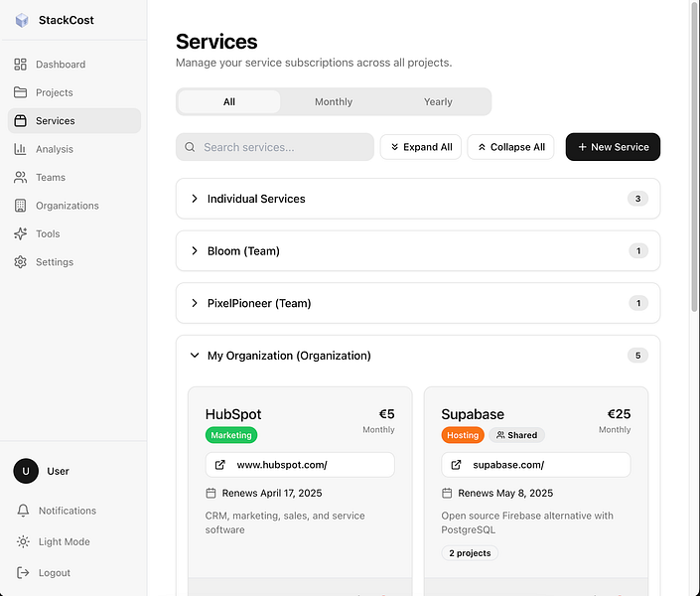700x596 pixels.
Task: Select the Yearly billing filter
Action: pos(438,102)
